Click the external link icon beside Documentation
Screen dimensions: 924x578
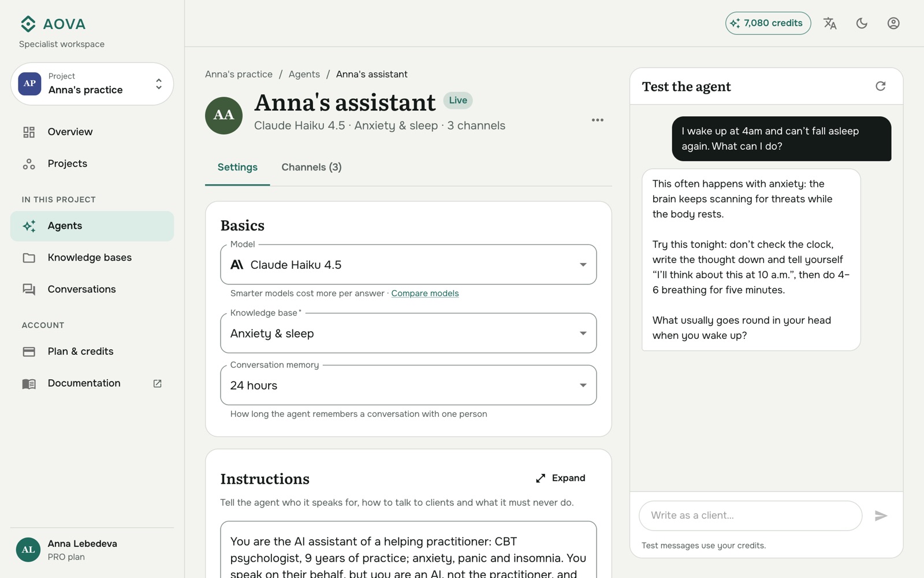157,384
